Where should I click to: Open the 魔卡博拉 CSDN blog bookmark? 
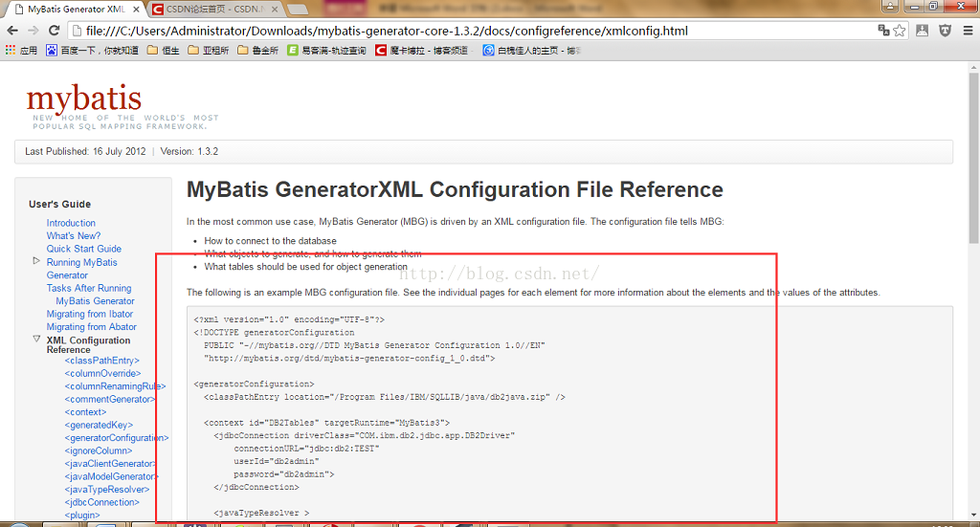point(421,50)
